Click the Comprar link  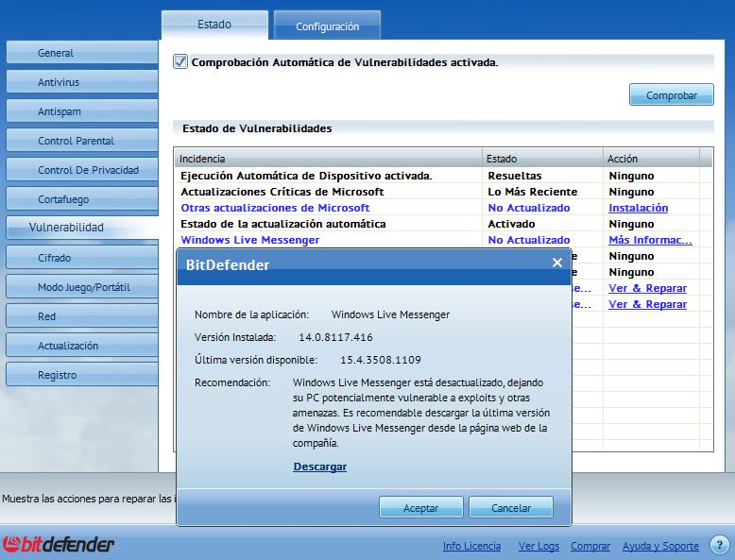[x=590, y=546]
